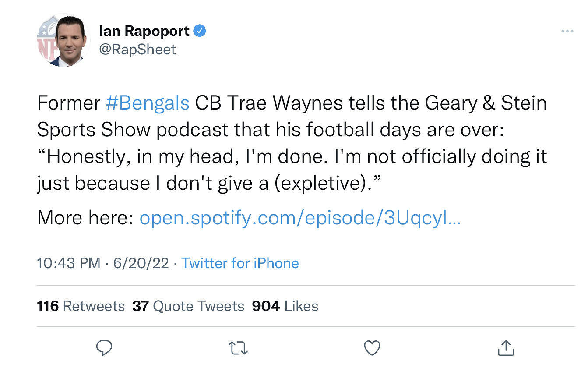Expand the three-dot more options menu
588x368 pixels.
point(567,31)
